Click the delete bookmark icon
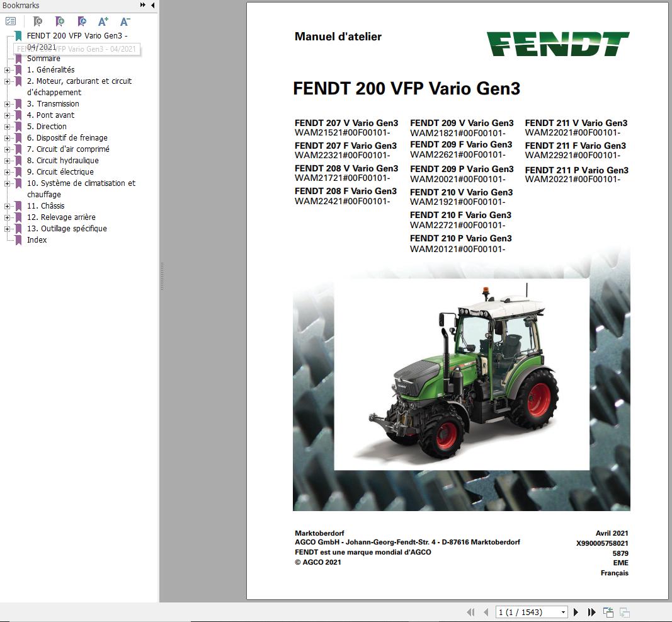The width and height of the screenshot is (672, 622). pos(38,21)
